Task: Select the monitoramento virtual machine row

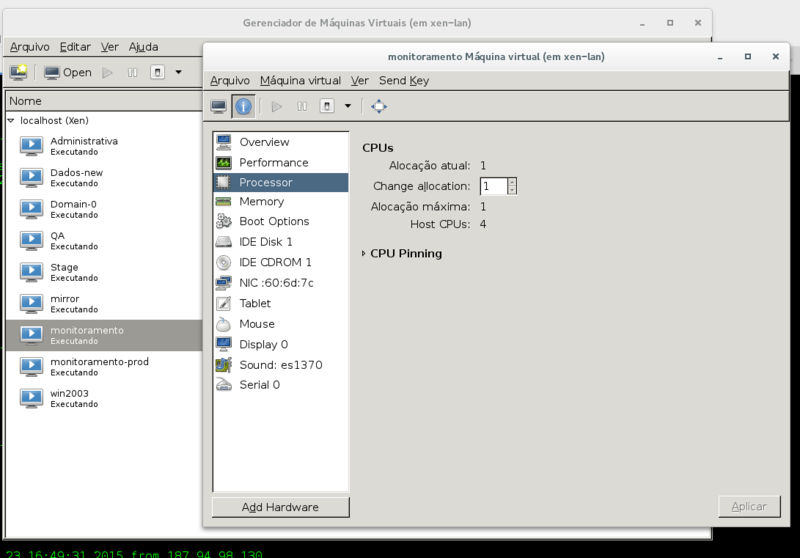Action: [104, 335]
